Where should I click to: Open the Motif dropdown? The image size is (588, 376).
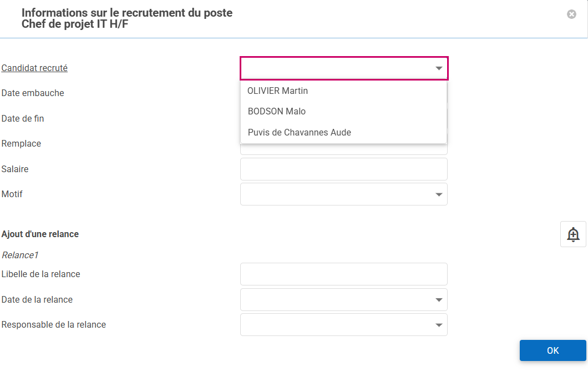[343, 194]
